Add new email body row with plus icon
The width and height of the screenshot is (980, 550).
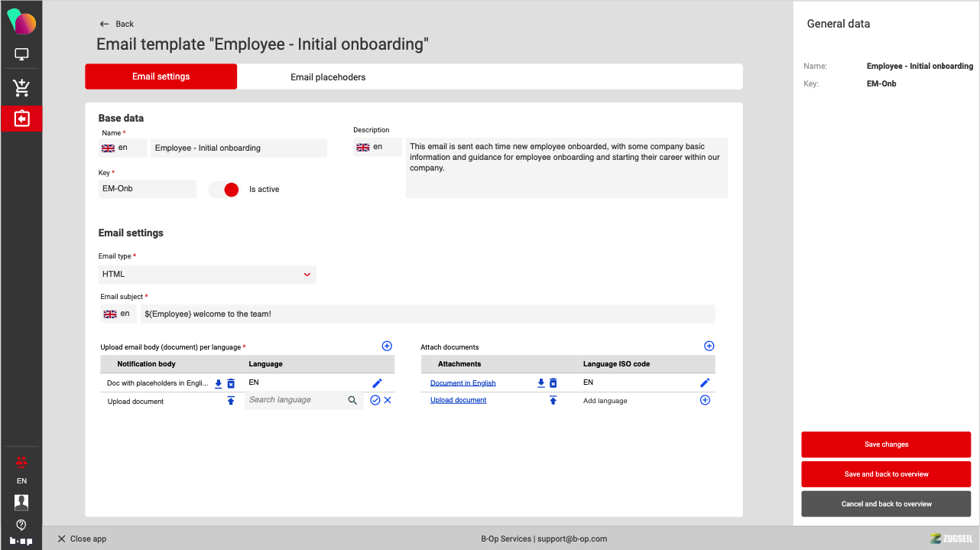click(387, 347)
